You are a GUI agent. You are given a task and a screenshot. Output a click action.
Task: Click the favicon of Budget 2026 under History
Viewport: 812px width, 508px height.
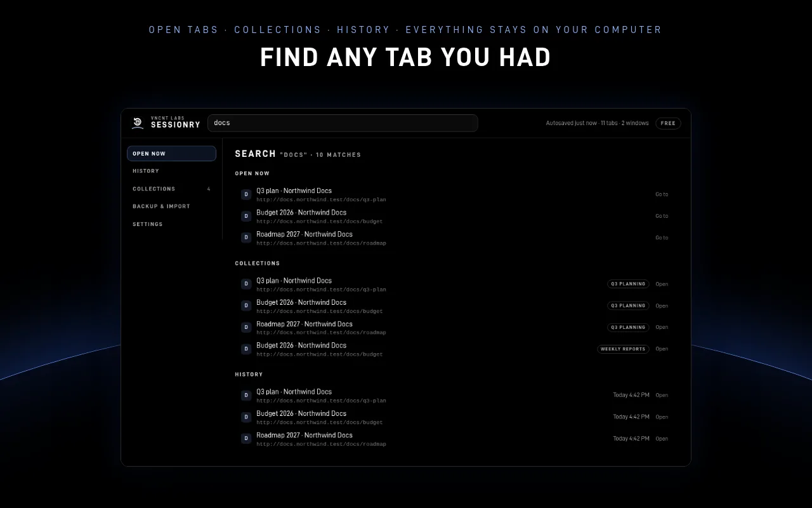(x=246, y=417)
